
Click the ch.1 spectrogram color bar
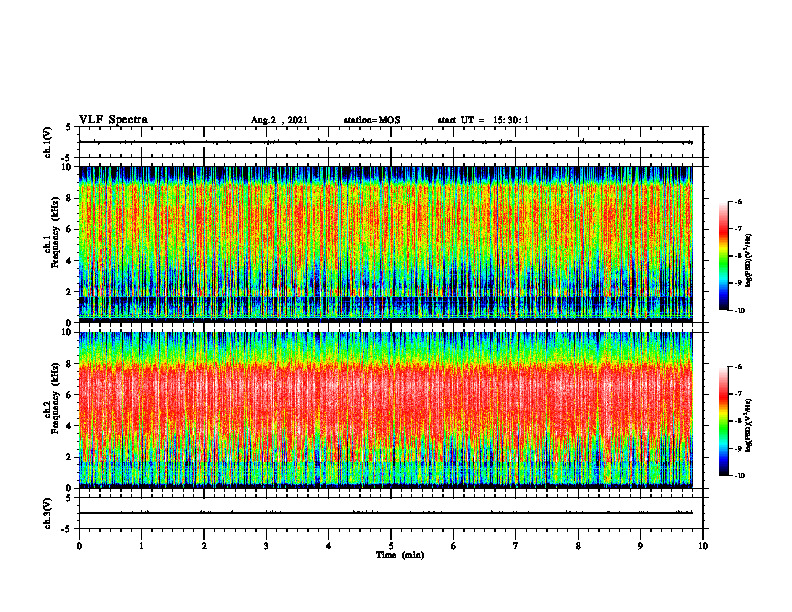pos(723,256)
